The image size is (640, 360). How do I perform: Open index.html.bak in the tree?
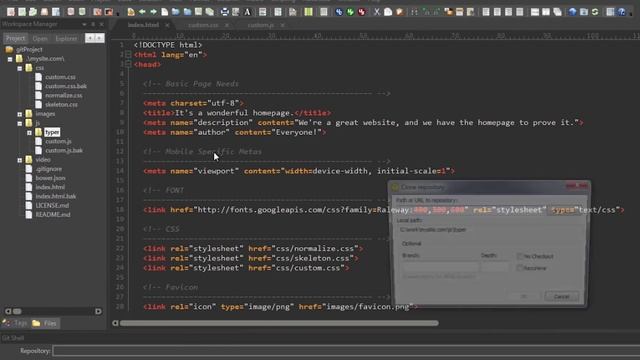[x=56, y=196]
